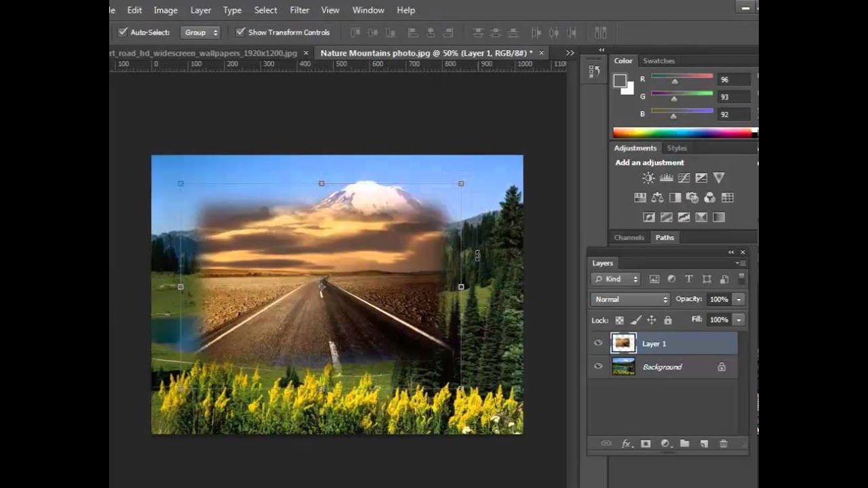Lock all layer attributes
Screen dimensions: 868x488
(x=668, y=320)
